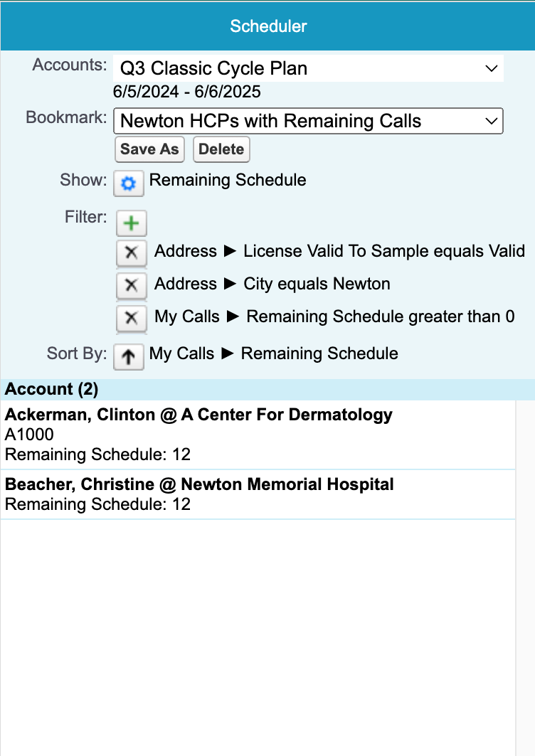
Task: Click the Sort By My Calls field label
Action: point(273,353)
